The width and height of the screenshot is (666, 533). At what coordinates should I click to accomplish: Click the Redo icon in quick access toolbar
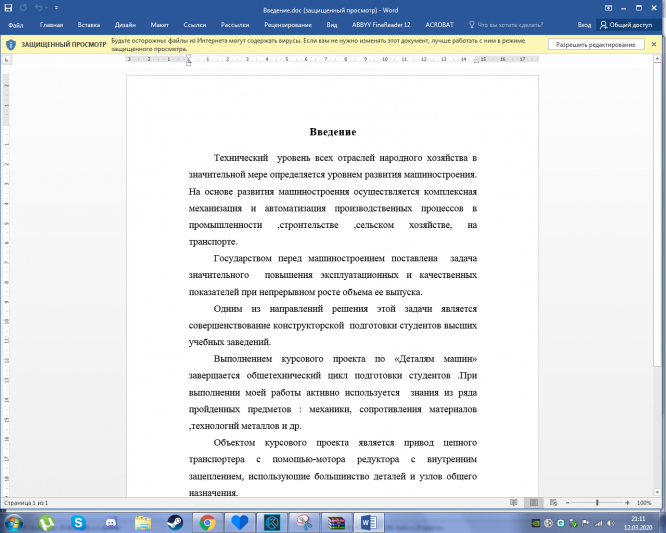[23, 8]
